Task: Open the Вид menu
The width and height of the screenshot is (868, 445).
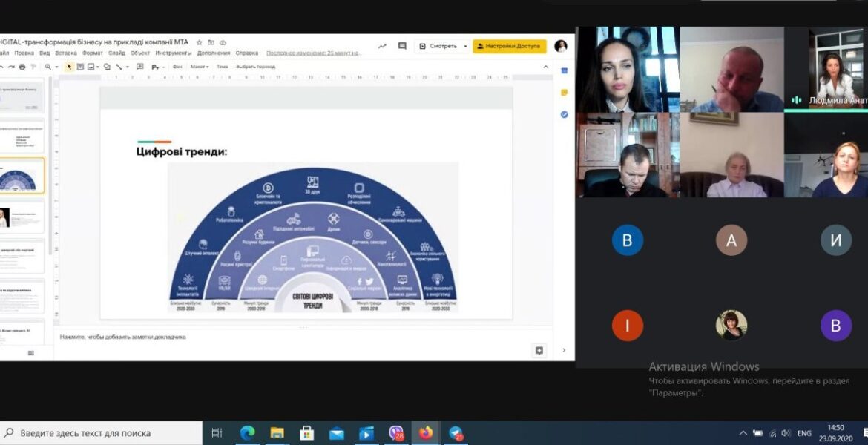Action: (45, 53)
